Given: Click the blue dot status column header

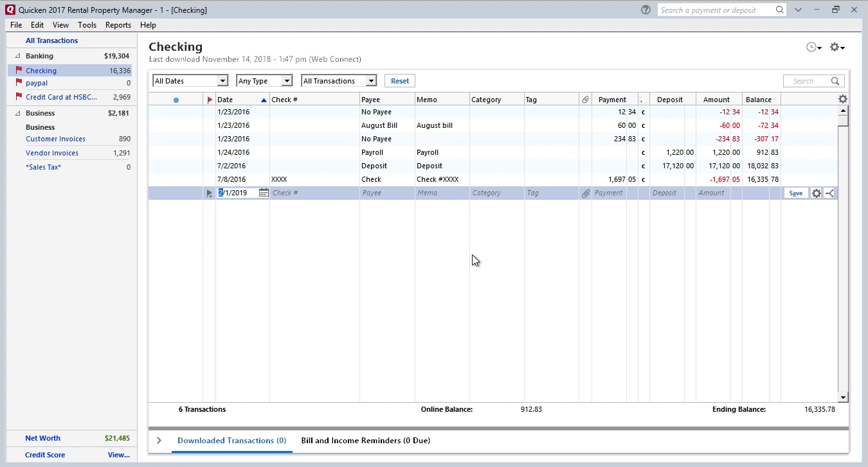Looking at the screenshot, I should point(176,100).
